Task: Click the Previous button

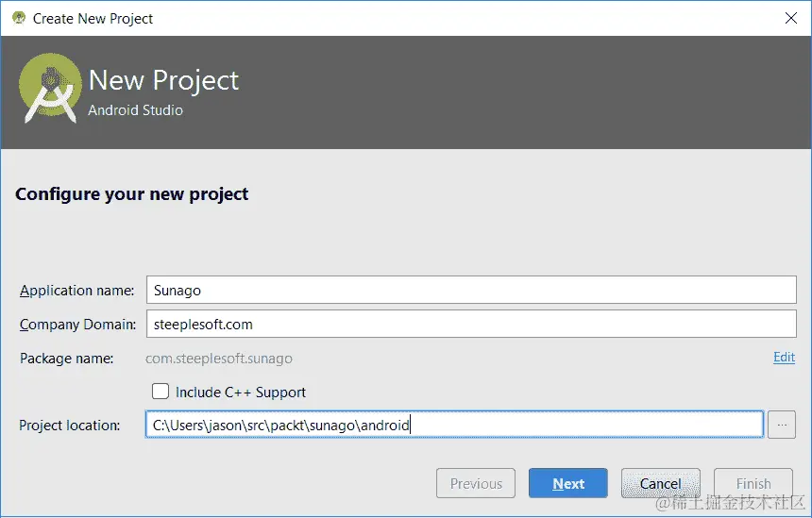Action: click(x=475, y=483)
